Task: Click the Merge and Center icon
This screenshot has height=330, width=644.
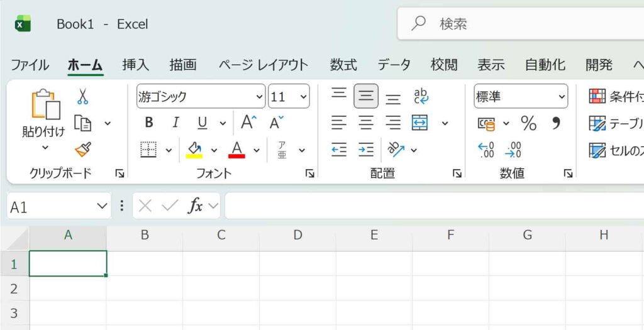Action: point(419,123)
